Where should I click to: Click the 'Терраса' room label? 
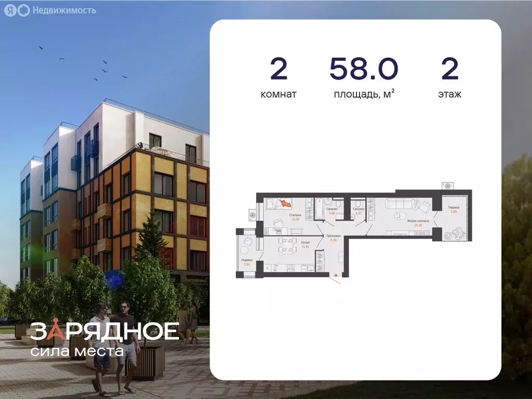coord(454,207)
